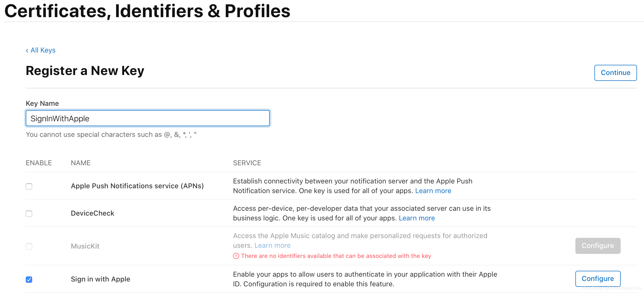Click the no identifiers available error message

336,256
